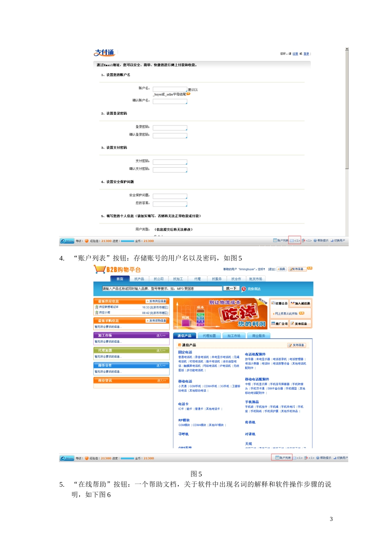
Task: Click the 网上贸易从此开始 link
Action: (286, 313)
